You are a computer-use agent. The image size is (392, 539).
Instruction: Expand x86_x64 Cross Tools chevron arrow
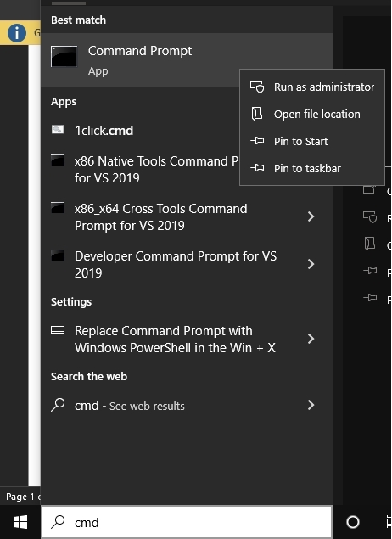point(311,216)
